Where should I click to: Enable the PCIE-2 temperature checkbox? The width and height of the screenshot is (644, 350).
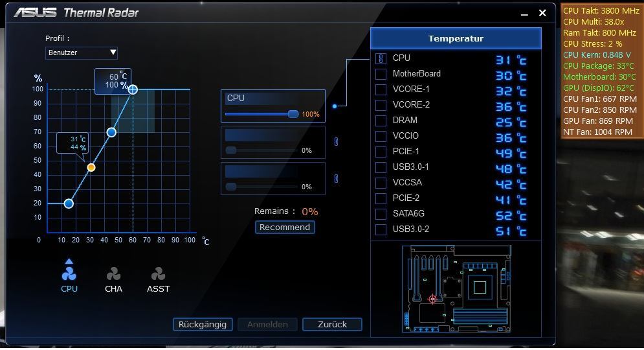pyautogui.click(x=381, y=198)
